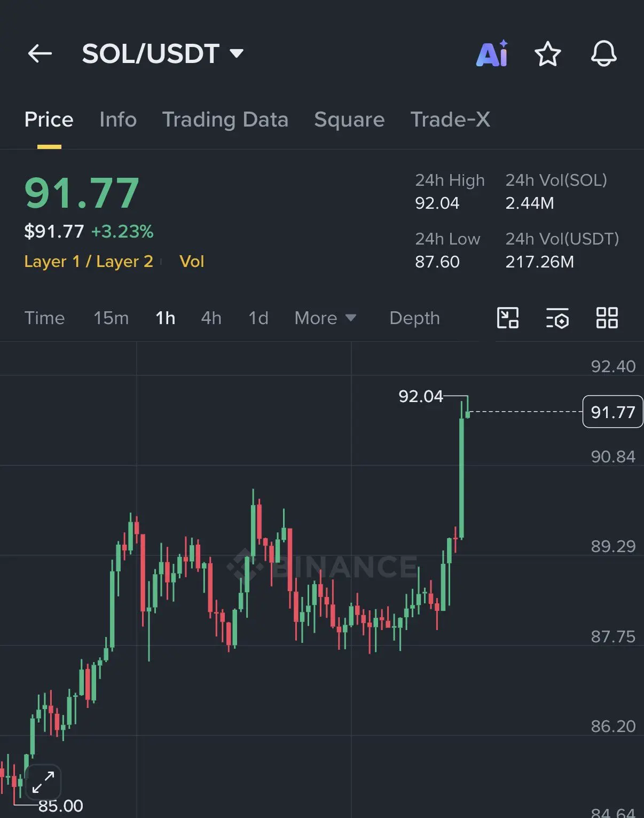Viewport: 644px width, 818px height.
Task: Tap the yellow Vol tag link
Action: click(192, 262)
